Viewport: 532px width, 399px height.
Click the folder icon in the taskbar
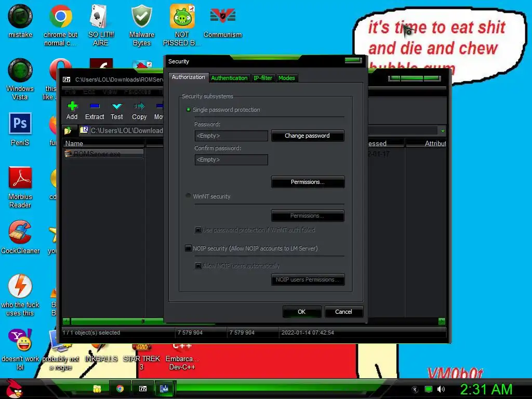pyautogui.click(x=97, y=389)
